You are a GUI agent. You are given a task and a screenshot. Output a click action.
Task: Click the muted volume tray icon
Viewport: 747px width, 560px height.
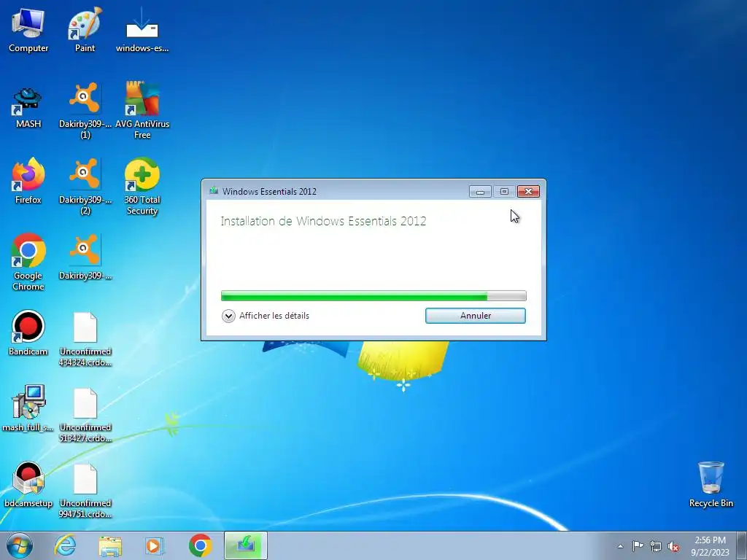[x=673, y=546]
